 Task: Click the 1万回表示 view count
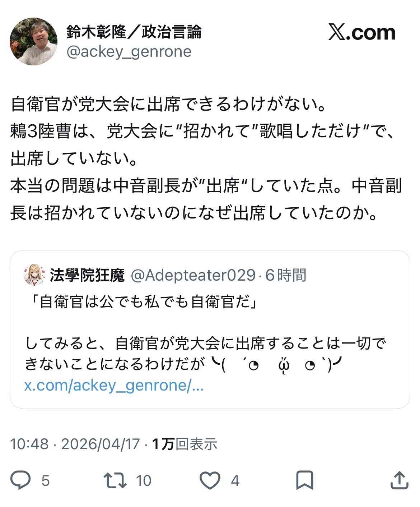(x=185, y=444)
